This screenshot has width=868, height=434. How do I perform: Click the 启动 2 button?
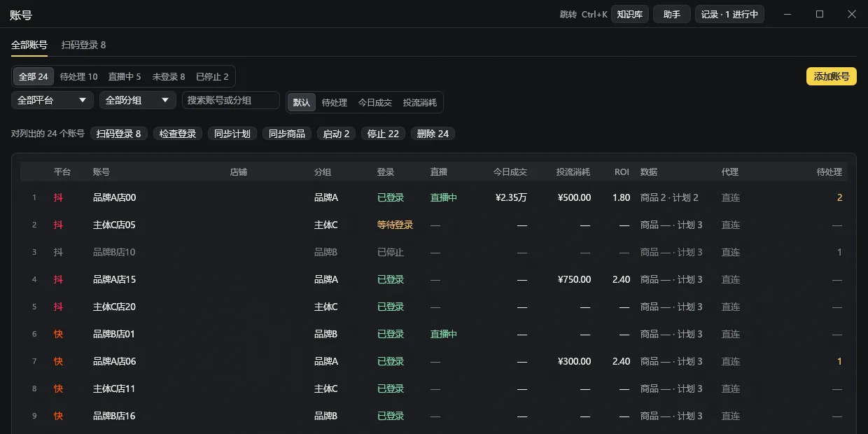[337, 133]
